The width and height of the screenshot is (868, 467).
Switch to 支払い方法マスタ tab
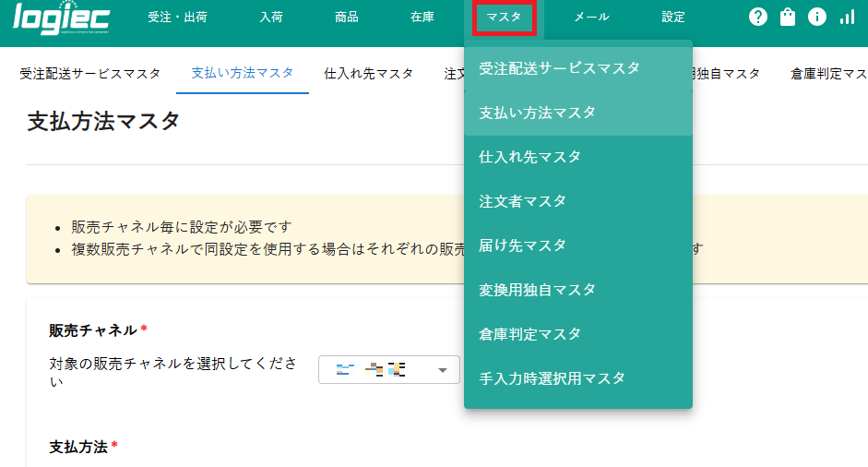coord(243,73)
